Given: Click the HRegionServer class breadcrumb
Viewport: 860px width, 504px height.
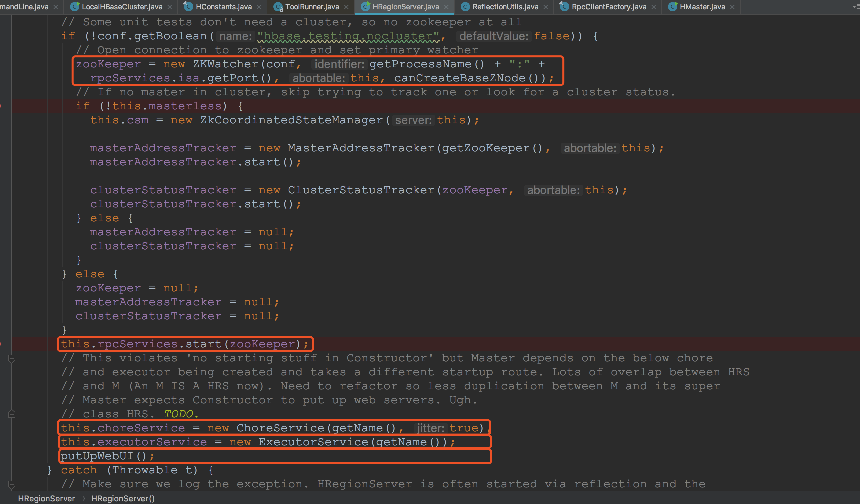Looking at the screenshot, I should coord(46,498).
